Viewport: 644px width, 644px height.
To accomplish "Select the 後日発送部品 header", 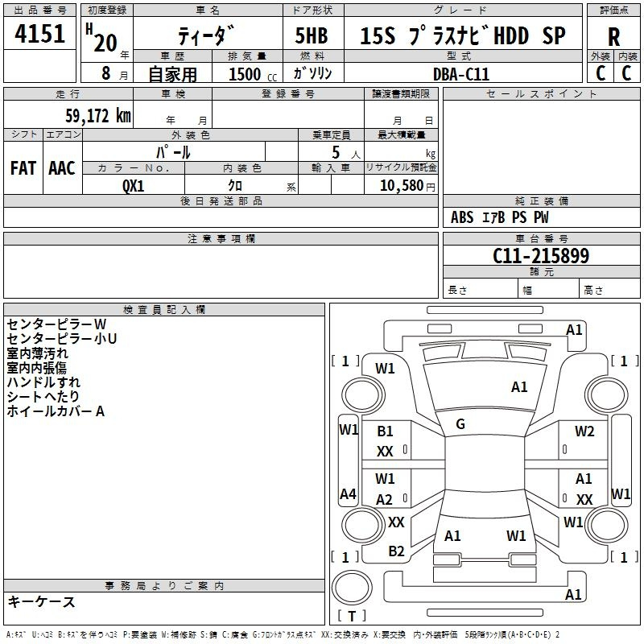I will (x=221, y=200).
